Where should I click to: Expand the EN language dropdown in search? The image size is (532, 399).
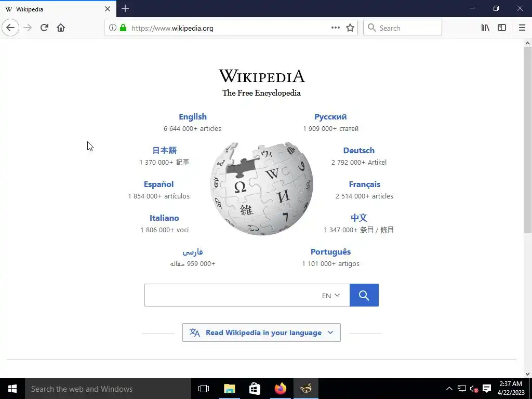point(331,296)
